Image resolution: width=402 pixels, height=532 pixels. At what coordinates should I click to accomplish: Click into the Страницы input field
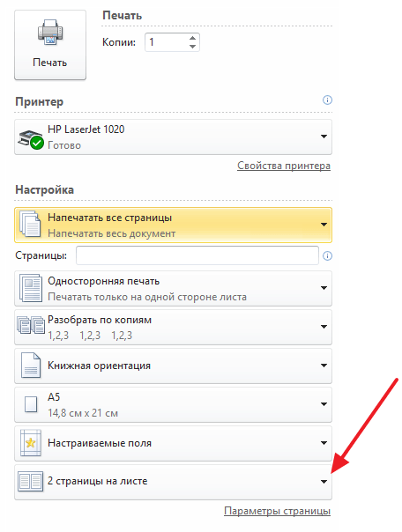197,255
